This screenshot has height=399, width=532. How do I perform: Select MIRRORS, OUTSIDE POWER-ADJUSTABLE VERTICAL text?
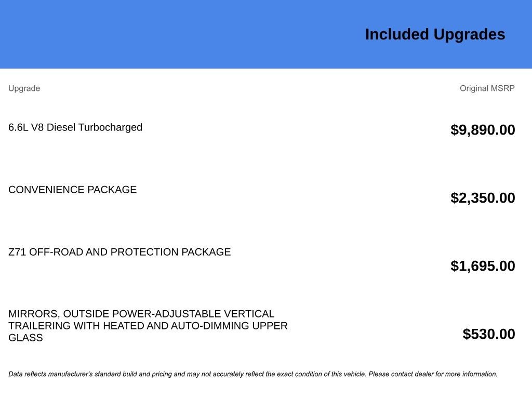coord(141,314)
